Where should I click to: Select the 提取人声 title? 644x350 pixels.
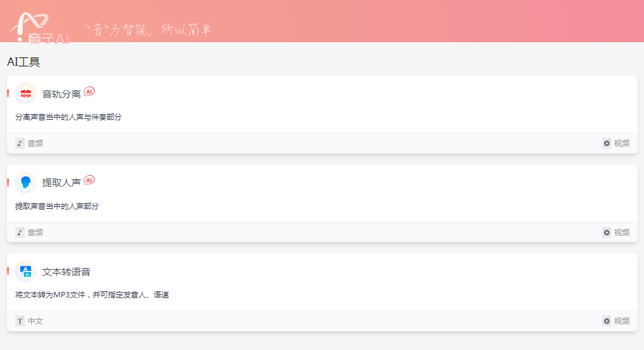(61, 183)
